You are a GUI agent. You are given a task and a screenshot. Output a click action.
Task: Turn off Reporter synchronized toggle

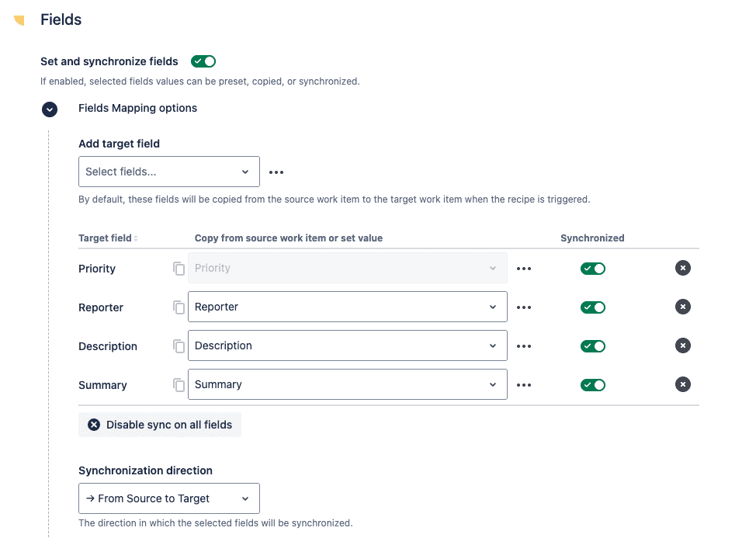click(x=593, y=307)
